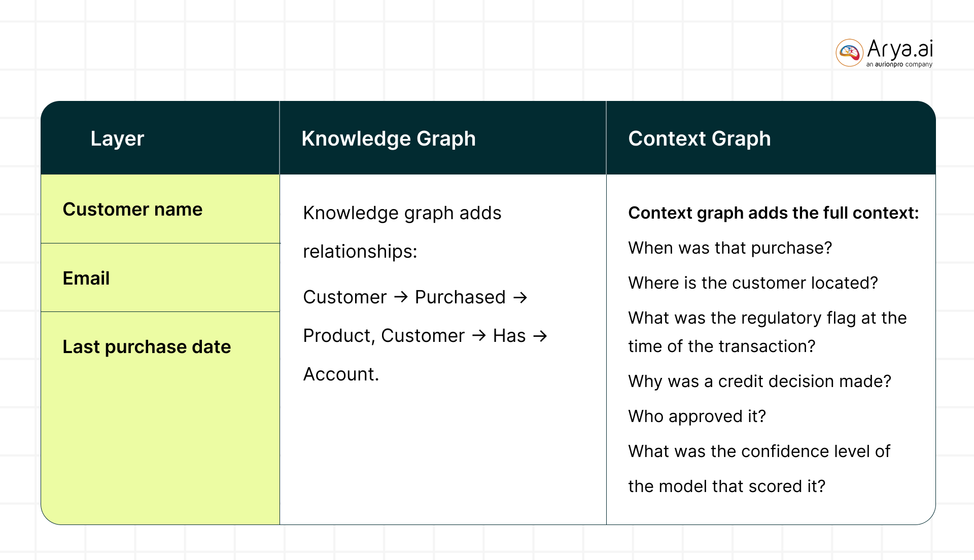The image size is (974, 560).
Task: Click the word 'Account.' in Knowledge Graph column
Action: click(x=341, y=374)
